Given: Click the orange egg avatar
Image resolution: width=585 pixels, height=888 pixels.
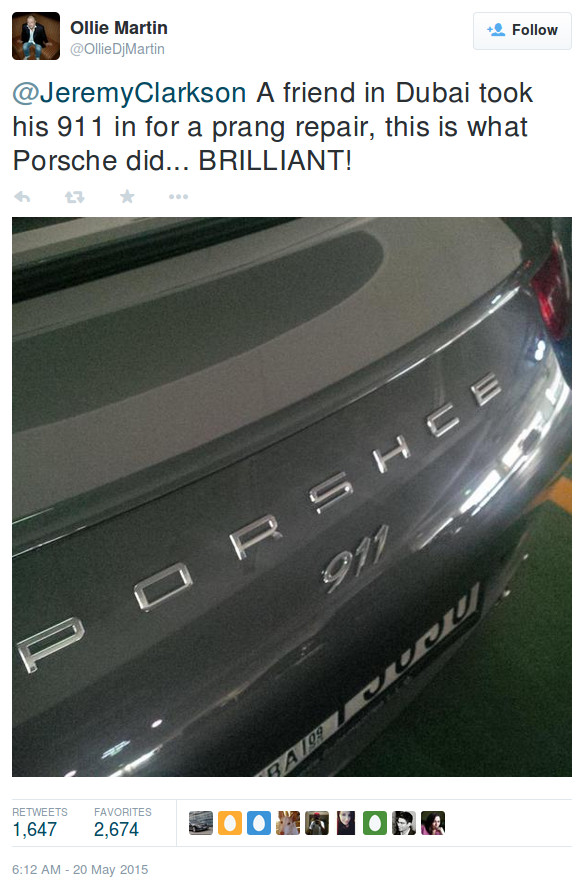Looking at the screenshot, I should point(230,823).
